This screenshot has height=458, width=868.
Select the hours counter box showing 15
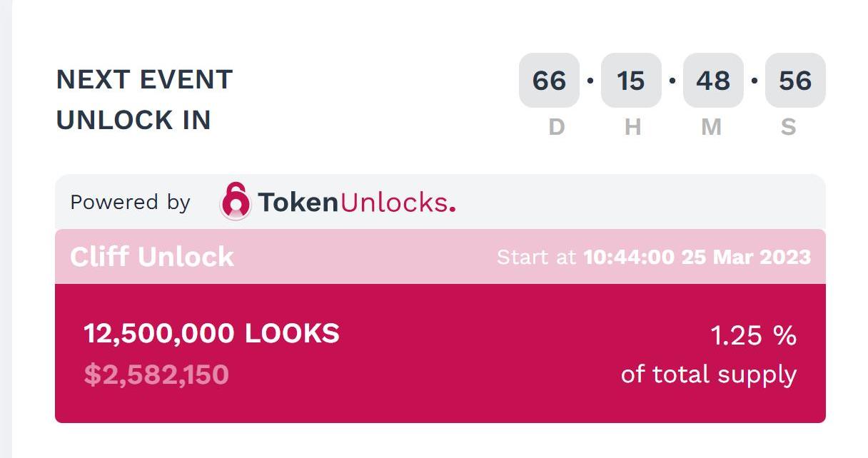coord(631,81)
